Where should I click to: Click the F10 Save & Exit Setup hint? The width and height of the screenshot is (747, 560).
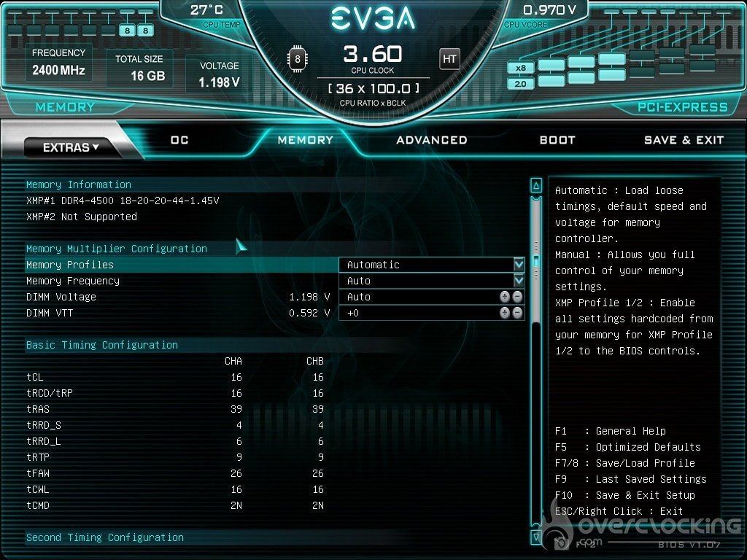click(x=625, y=495)
